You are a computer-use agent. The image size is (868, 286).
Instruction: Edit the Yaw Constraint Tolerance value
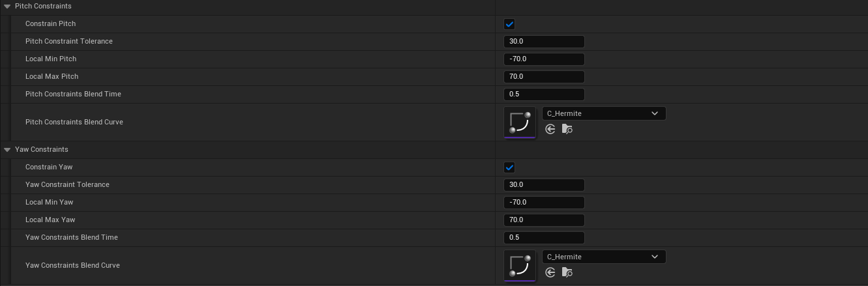(544, 185)
